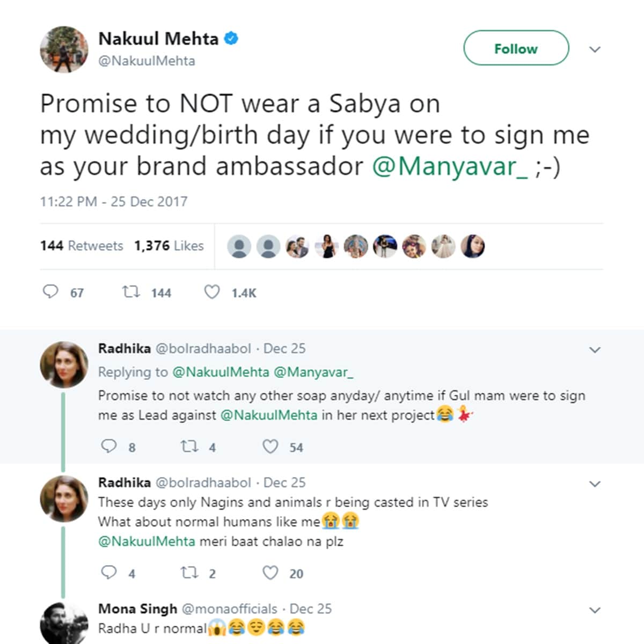The image size is (644, 644).
Task: Retweet Radhika's 'Promise to not watch' reply
Action: [189, 447]
